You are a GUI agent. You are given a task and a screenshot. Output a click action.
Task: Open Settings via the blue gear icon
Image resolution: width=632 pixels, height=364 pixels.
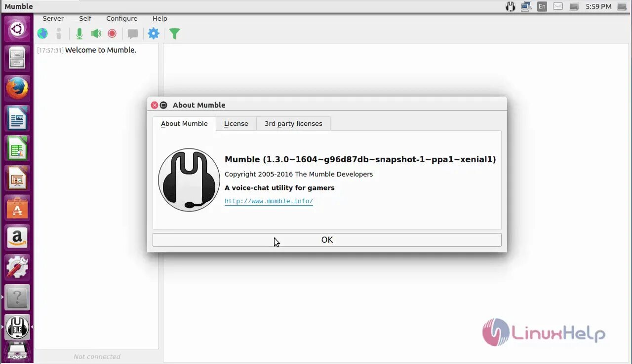click(x=154, y=34)
